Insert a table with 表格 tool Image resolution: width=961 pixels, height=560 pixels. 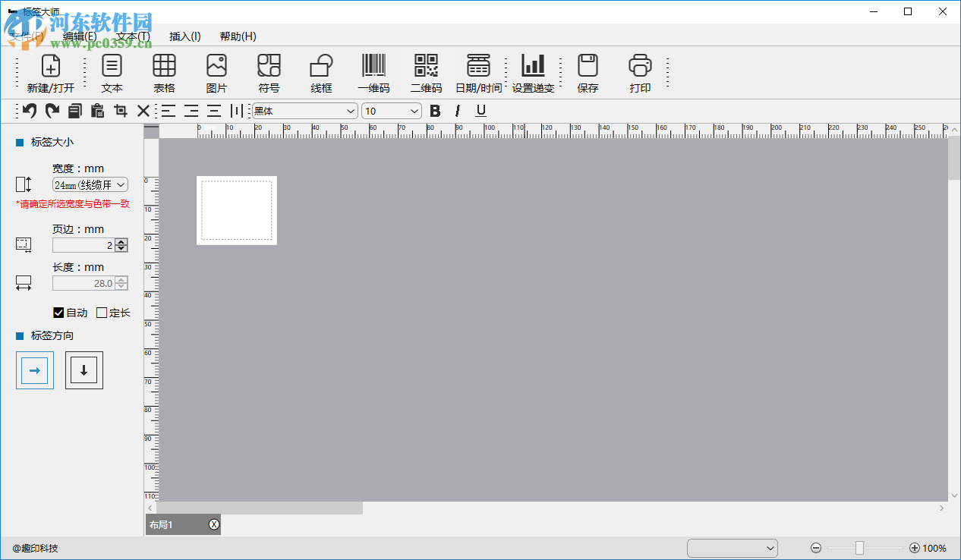point(164,66)
